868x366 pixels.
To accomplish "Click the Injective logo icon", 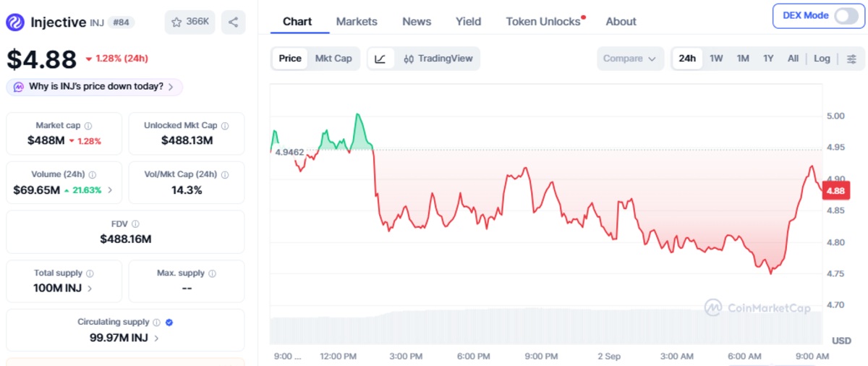I will (15, 22).
